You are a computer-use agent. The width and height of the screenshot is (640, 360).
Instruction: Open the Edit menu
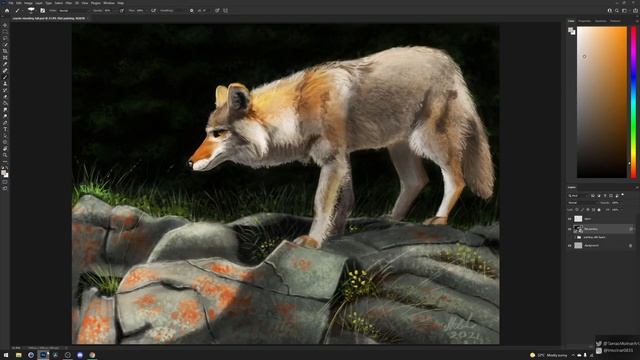point(19,3)
